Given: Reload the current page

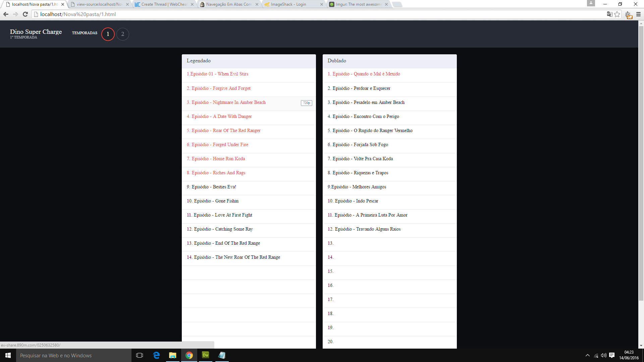Looking at the screenshot, I should [x=25, y=14].
